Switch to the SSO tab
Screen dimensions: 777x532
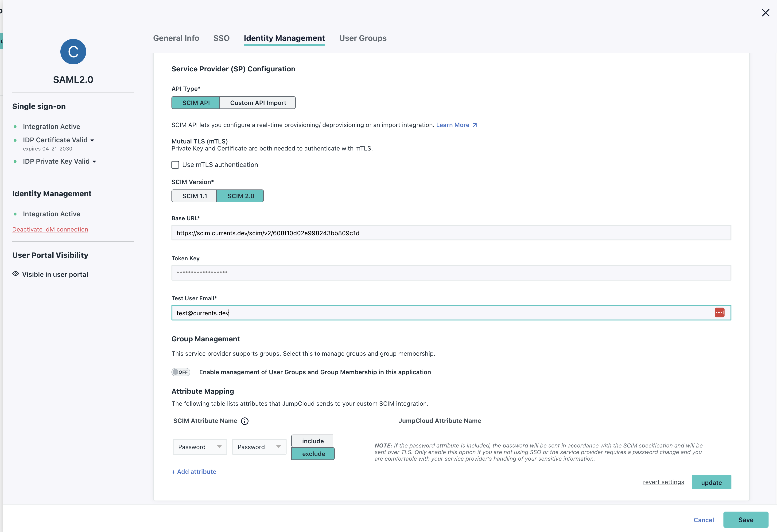pos(221,38)
